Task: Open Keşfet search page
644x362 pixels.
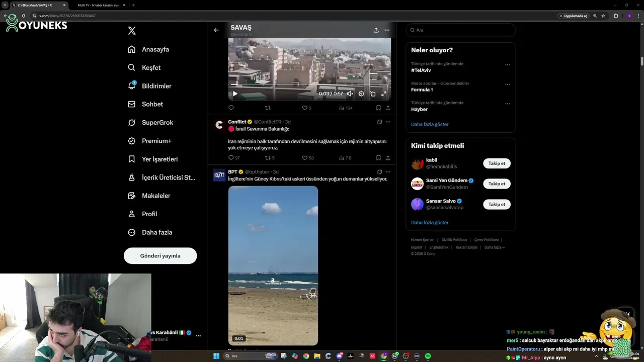Action: (x=144, y=67)
